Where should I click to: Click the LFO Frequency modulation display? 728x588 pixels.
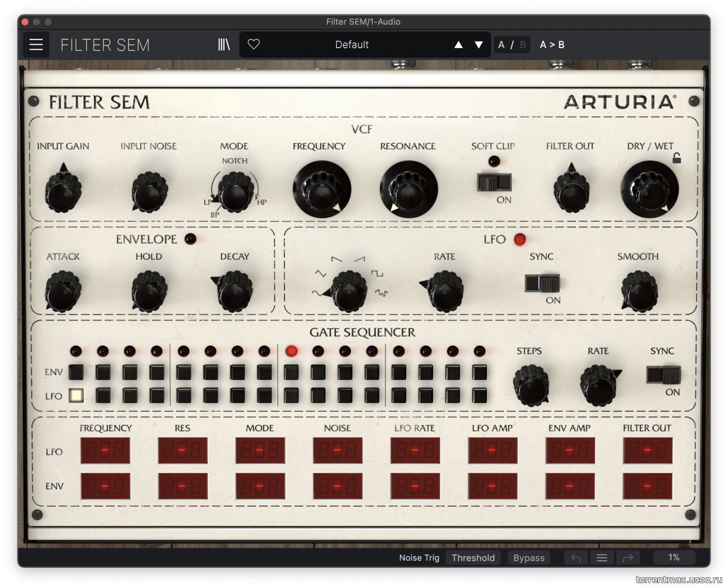pos(105,451)
